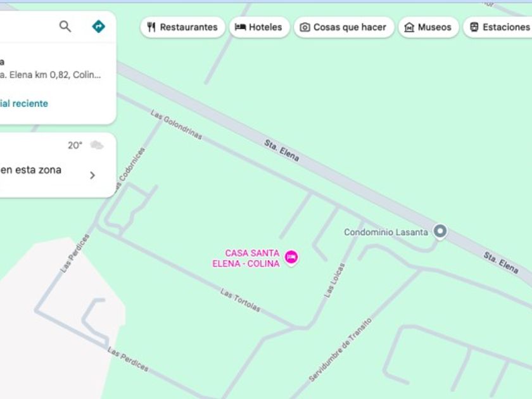Filter map by Hoteles
The image size is (532, 399).
(x=260, y=27)
